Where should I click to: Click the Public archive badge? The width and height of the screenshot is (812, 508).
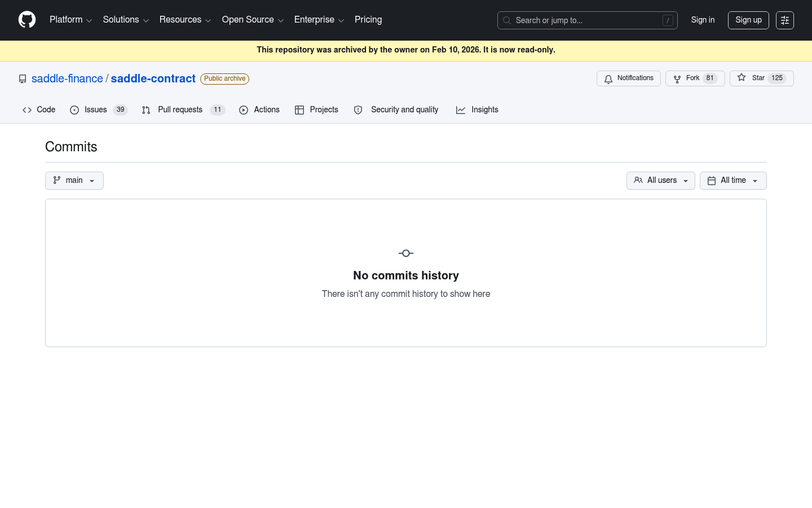(224, 79)
